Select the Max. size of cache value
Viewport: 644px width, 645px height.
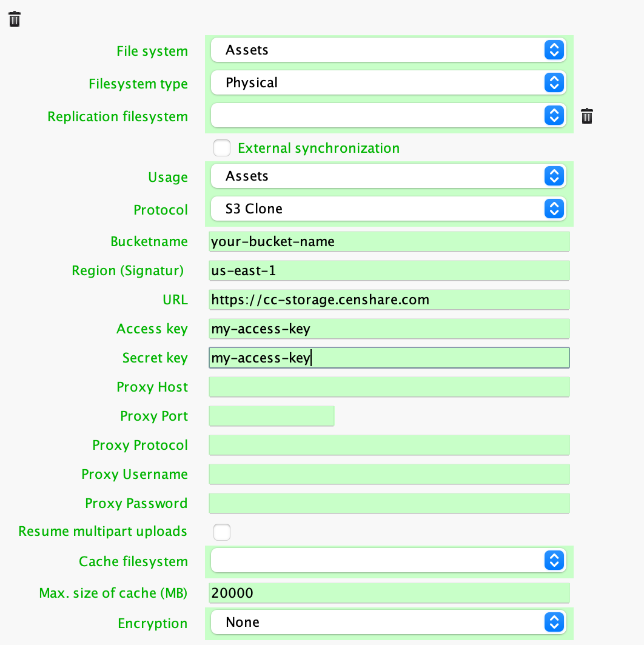[x=388, y=593]
